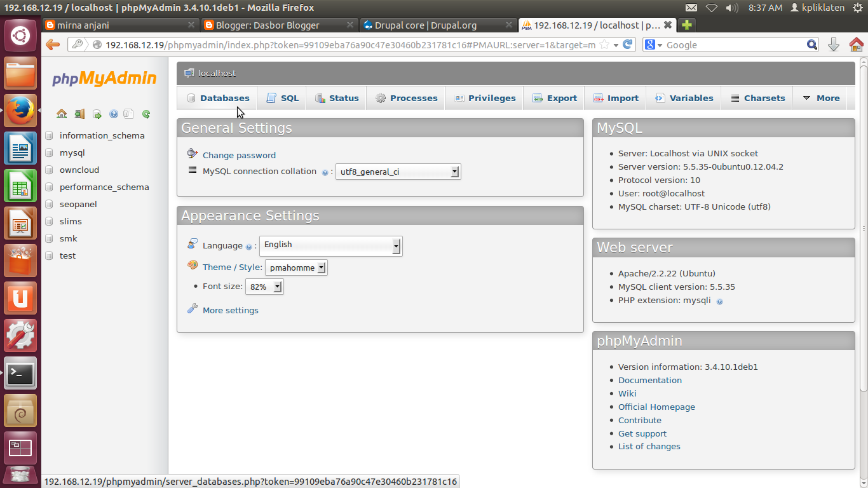Open Files manager from the launcher
868x488 pixels.
[20, 73]
